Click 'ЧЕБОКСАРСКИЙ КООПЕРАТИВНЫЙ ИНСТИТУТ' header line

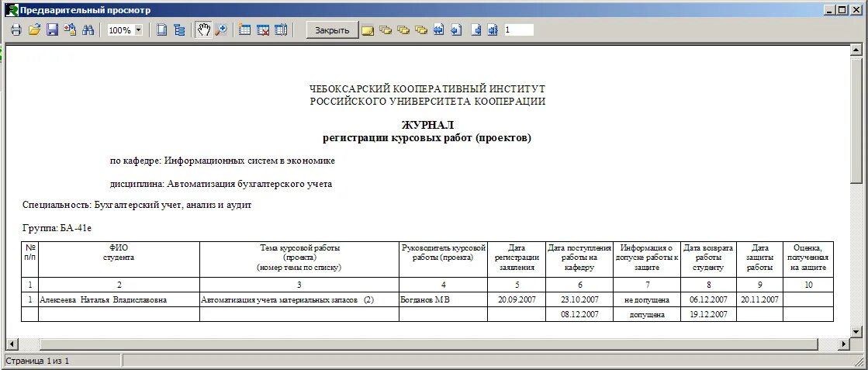427,88
